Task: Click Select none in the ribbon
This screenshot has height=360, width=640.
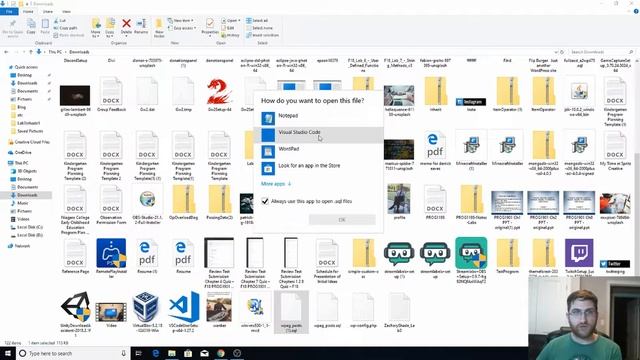Action: [259, 28]
